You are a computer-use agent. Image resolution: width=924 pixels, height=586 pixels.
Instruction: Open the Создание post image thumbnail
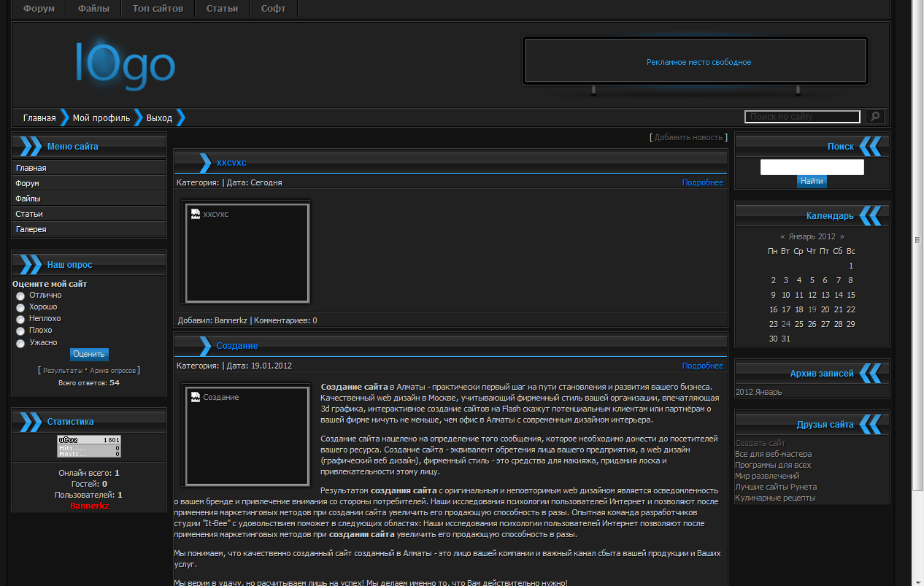[x=247, y=436]
